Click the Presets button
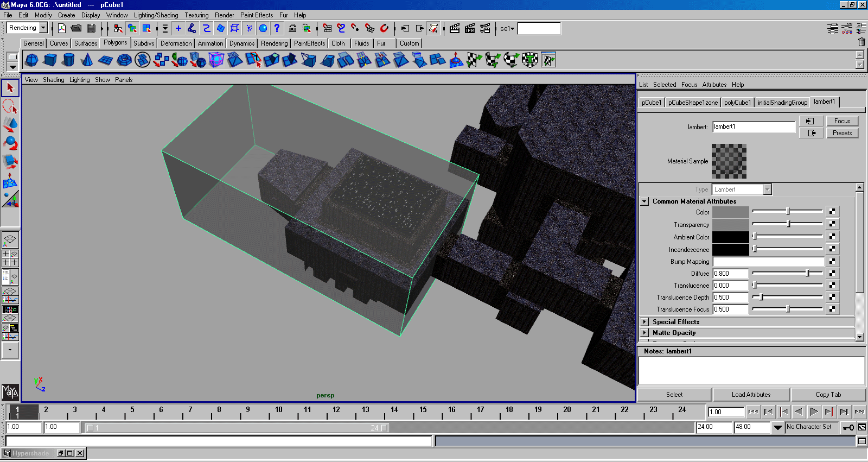Image resolution: width=868 pixels, height=462 pixels. point(843,133)
